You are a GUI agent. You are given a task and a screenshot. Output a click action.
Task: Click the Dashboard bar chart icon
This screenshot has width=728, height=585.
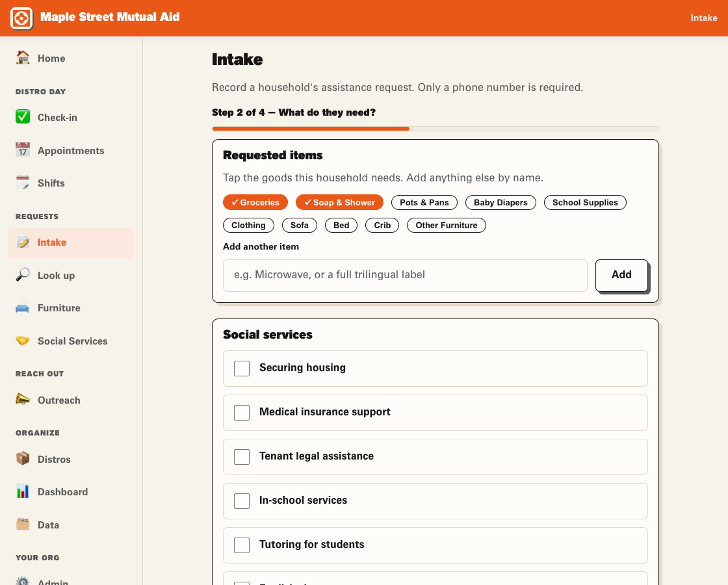tap(22, 491)
